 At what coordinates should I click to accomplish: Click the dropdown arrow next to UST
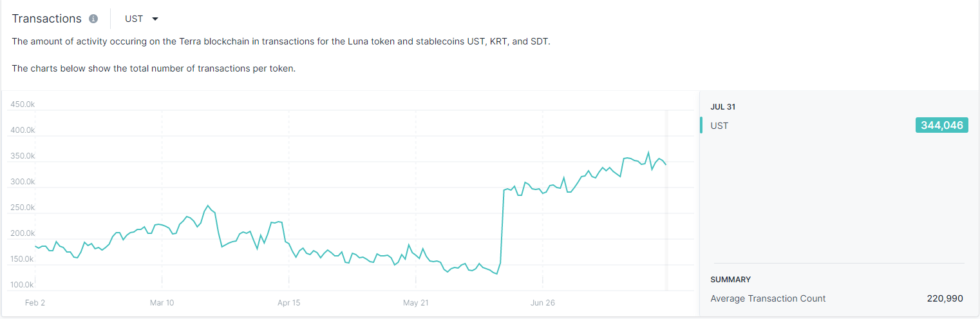pyautogui.click(x=155, y=19)
